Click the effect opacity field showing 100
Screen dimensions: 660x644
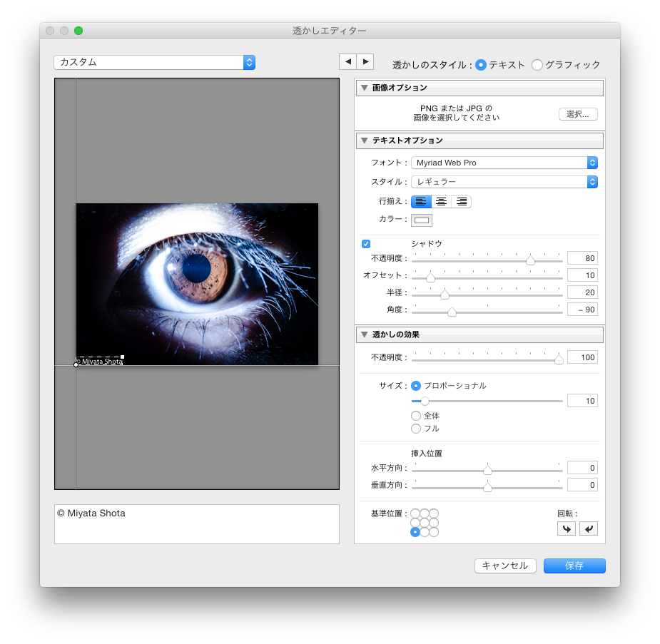point(582,357)
